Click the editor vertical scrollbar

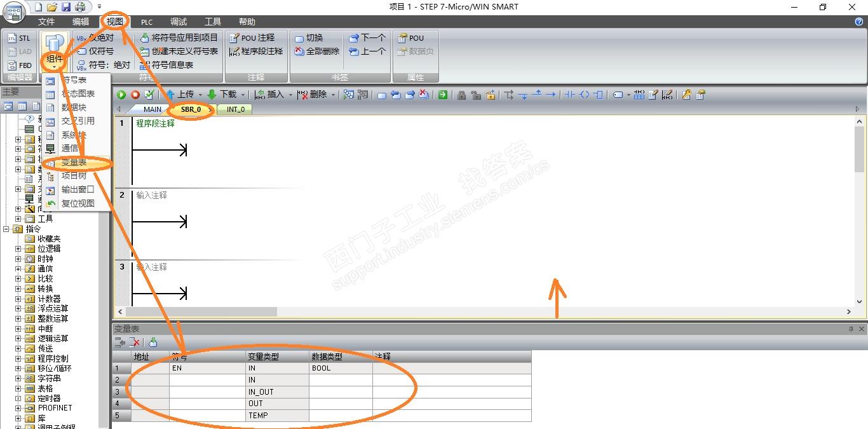click(x=859, y=149)
